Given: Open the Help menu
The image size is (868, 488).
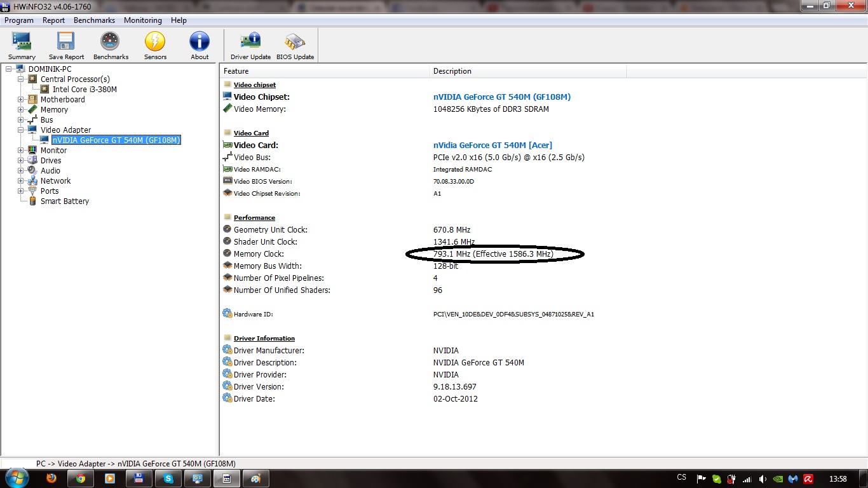Looking at the screenshot, I should [x=179, y=20].
